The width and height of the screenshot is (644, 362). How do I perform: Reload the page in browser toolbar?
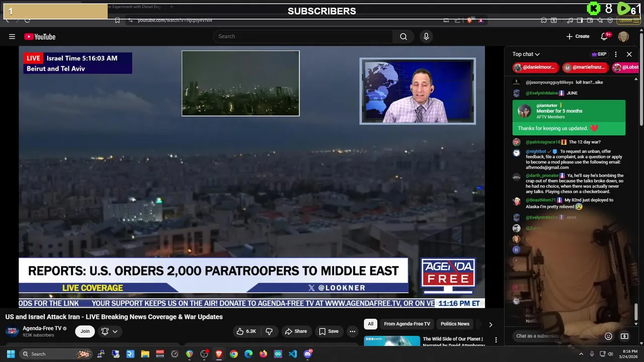coord(27,20)
